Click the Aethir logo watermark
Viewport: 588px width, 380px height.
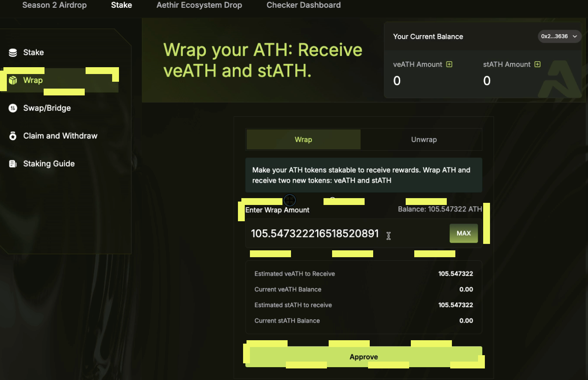[563, 79]
